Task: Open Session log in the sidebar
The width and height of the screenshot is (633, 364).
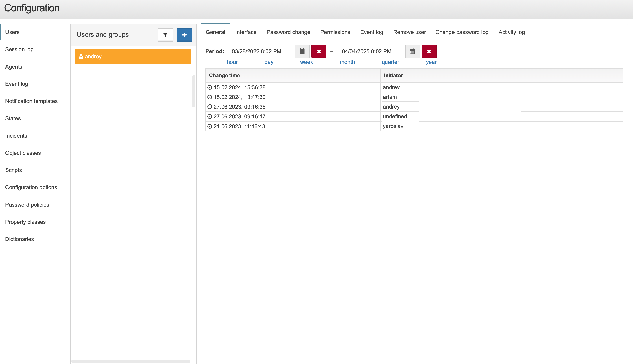Action: click(x=33, y=49)
